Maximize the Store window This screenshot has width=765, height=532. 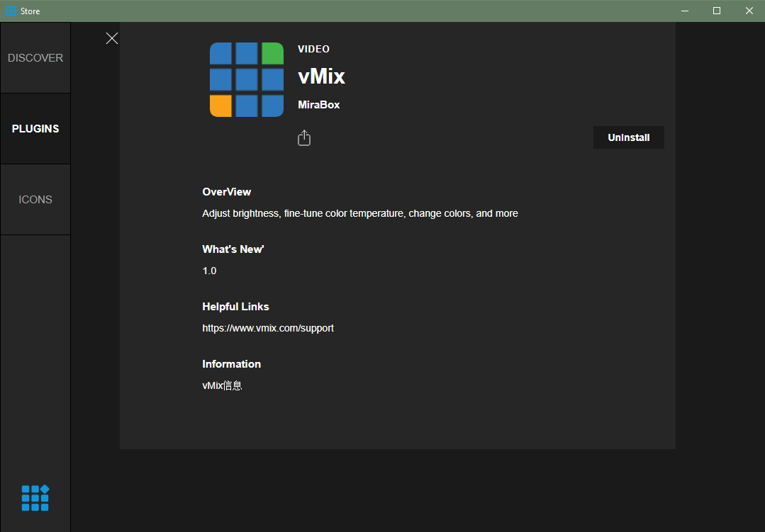click(x=717, y=11)
